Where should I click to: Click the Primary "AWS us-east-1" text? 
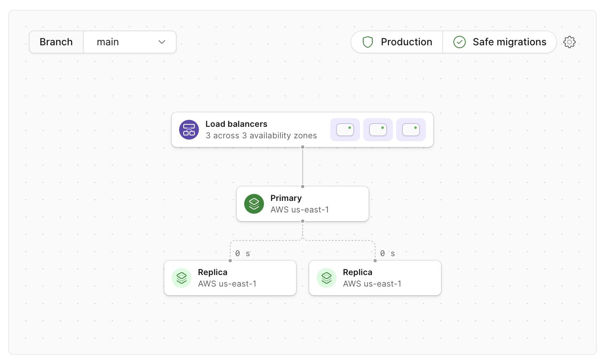tap(300, 210)
